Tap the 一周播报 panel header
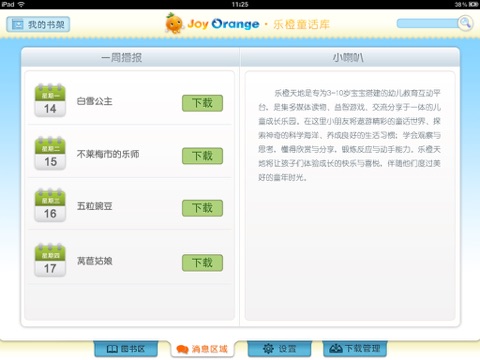This screenshot has height=360, width=480. [122, 57]
